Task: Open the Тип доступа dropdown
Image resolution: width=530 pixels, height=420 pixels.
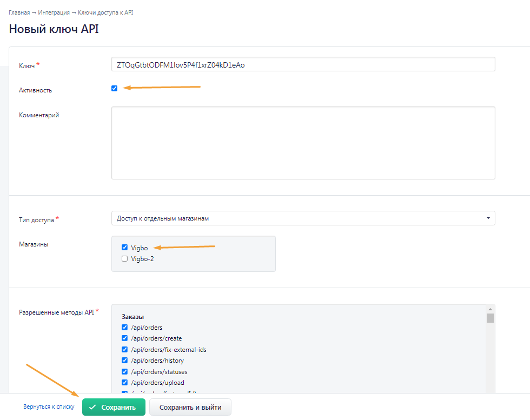Action: click(x=303, y=218)
